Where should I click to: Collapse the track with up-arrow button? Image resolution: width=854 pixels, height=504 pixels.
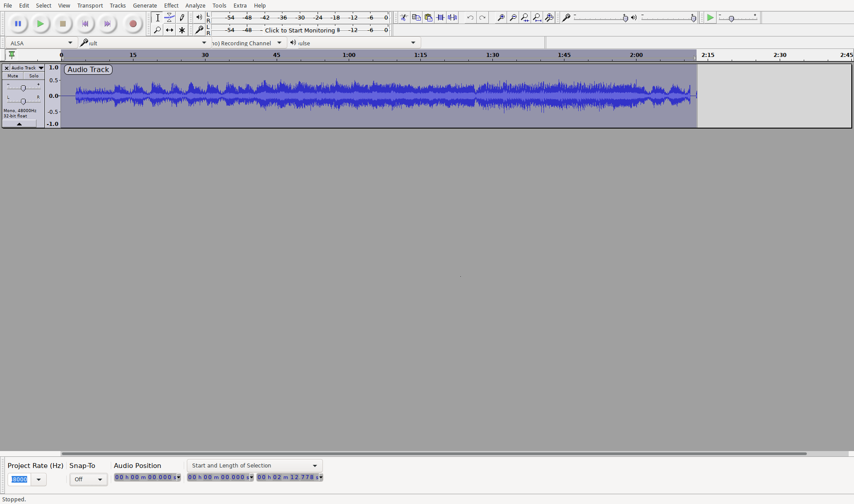(x=19, y=124)
